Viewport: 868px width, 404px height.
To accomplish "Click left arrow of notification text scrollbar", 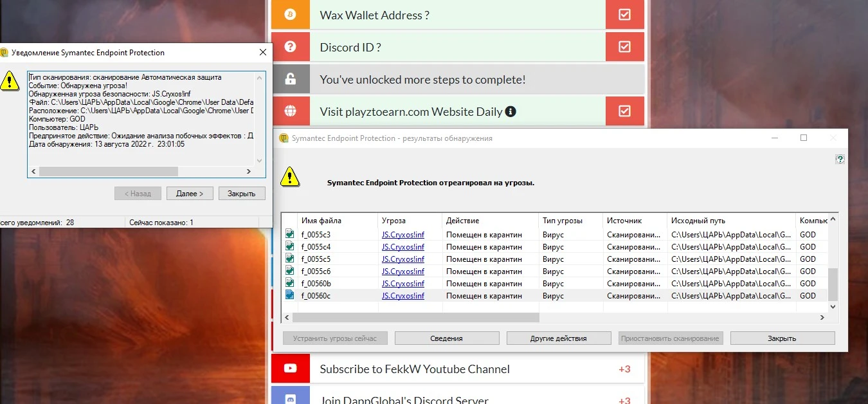I will [33, 172].
